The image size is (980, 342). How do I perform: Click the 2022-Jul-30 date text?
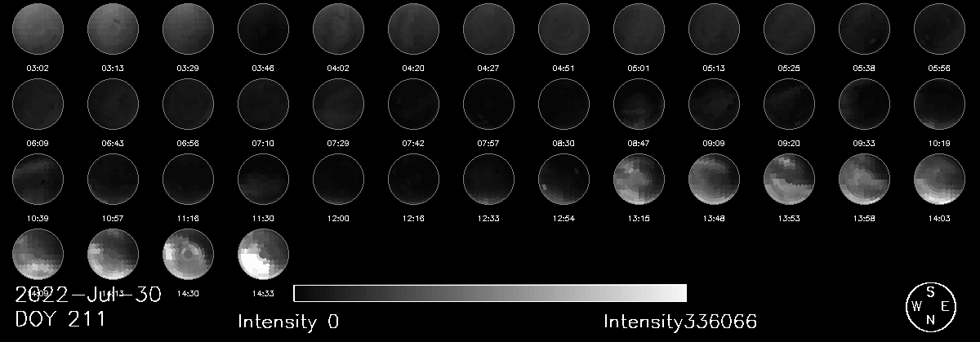click(x=88, y=293)
